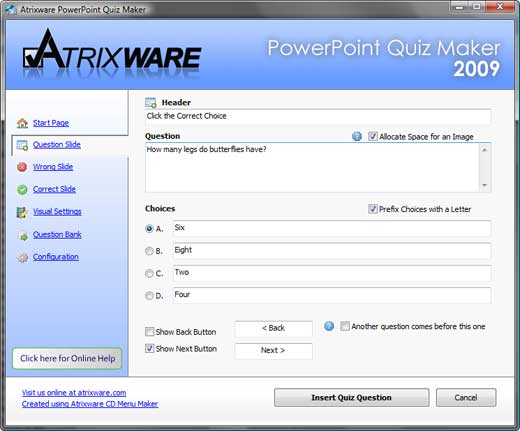Select radio button for choice D
This screenshot has width=520, height=431.
(x=149, y=295)
